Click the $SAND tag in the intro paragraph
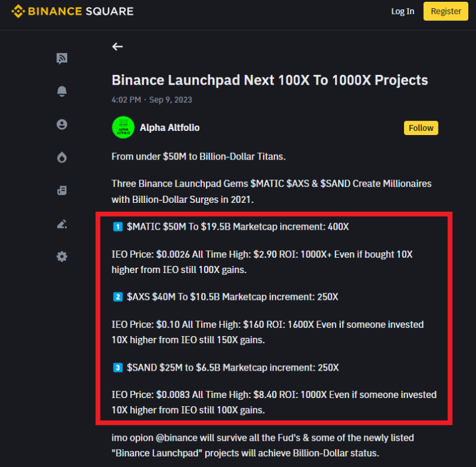476x467 pixels. tap(336, 184)
